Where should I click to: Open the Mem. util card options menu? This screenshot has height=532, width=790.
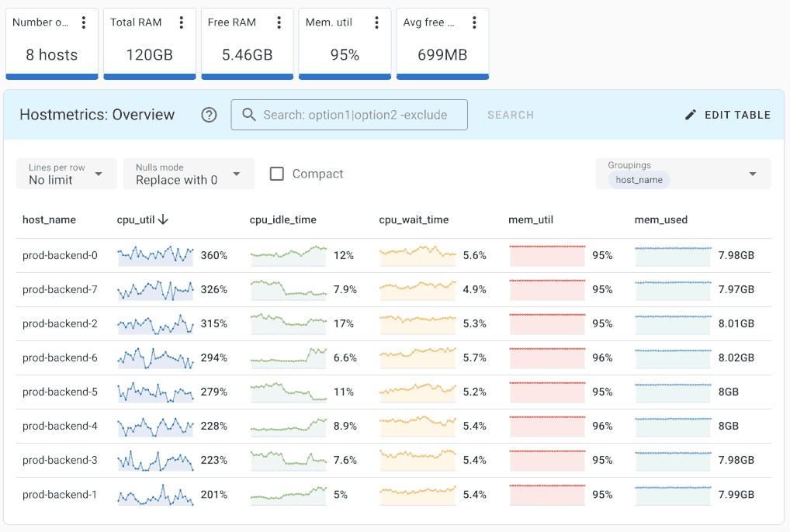pyautogui.click(x=377, y=22)
